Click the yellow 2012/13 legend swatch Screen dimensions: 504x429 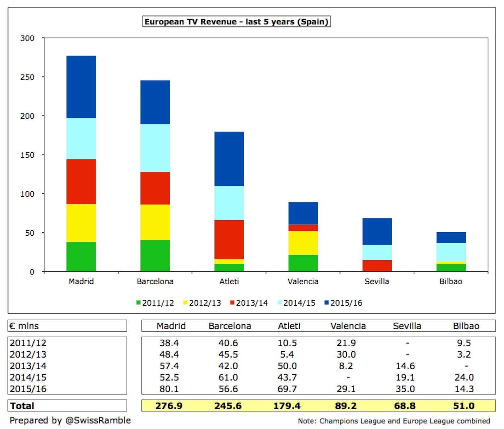click(x=185, y=302)
